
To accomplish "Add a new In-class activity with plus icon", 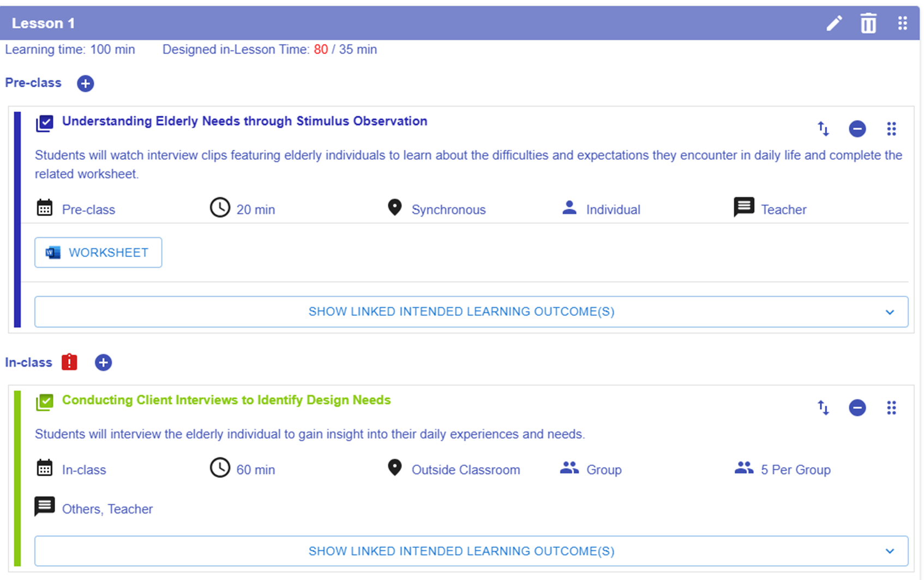I will [x=103, y=363].
